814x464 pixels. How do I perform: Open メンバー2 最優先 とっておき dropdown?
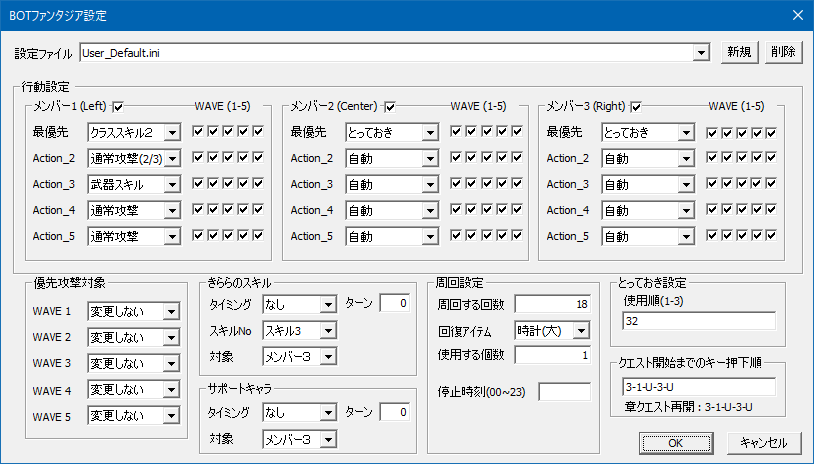click(x=429, y=132)
